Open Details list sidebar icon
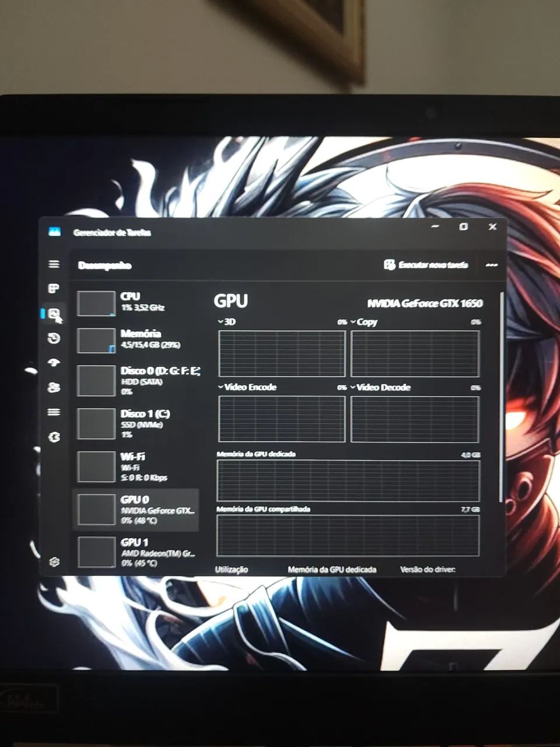Image resolution: width=560 pixels, height=747 pixels. coord(54,412)
